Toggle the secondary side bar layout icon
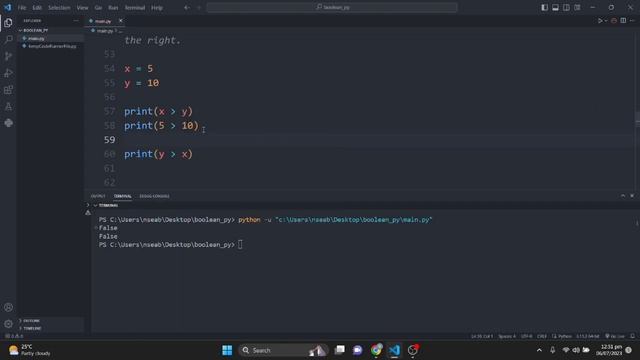The image size is (640, 360). coord(567,7)
